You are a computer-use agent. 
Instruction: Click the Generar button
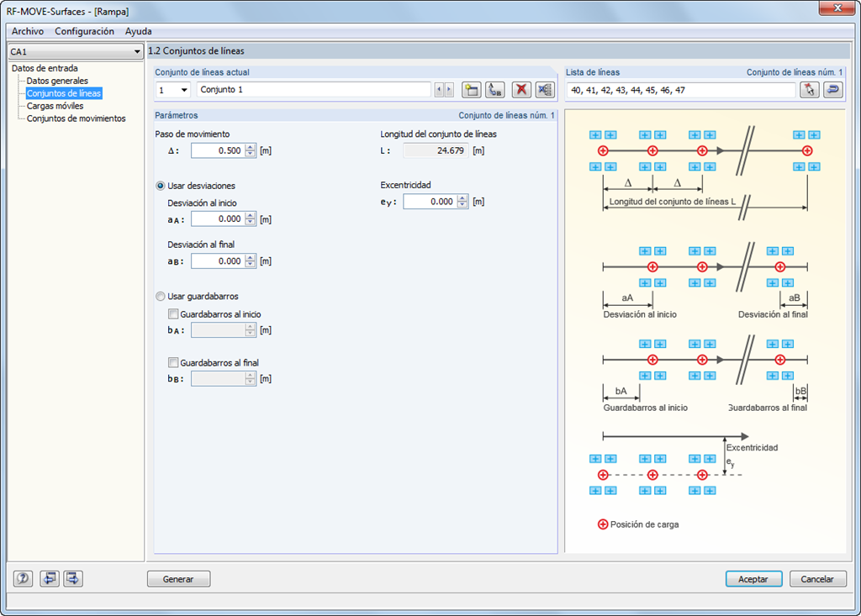click(x=178, y=579)
